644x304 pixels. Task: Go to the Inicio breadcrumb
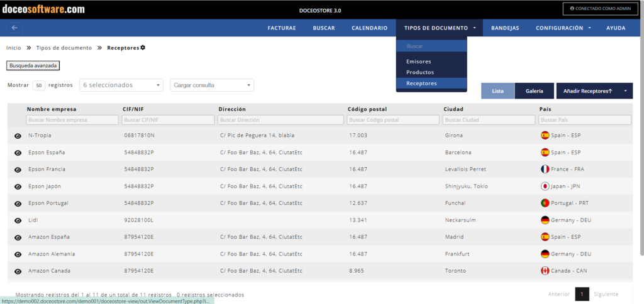[14, 48]
